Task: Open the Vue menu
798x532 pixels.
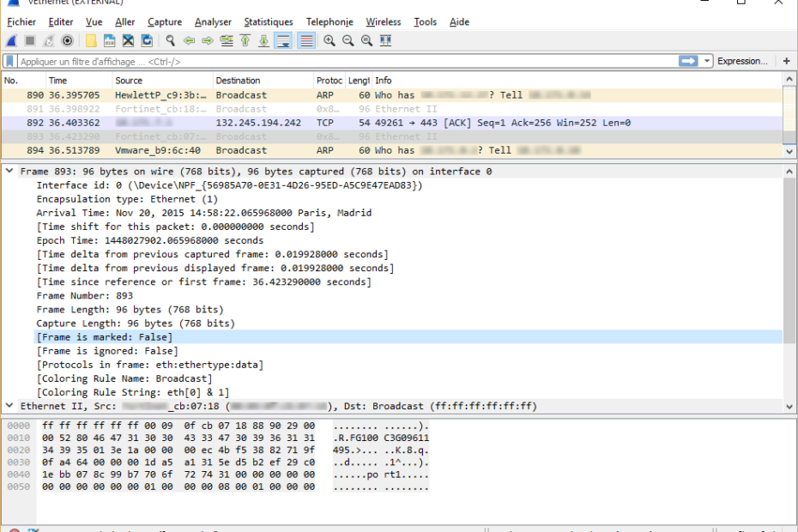Action: (94, 22)
